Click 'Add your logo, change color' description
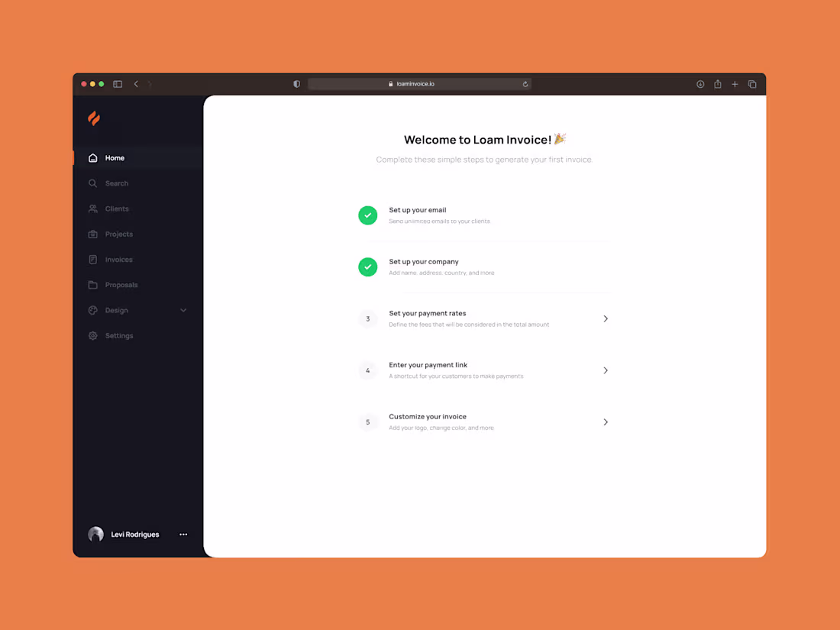 point(441,428)
